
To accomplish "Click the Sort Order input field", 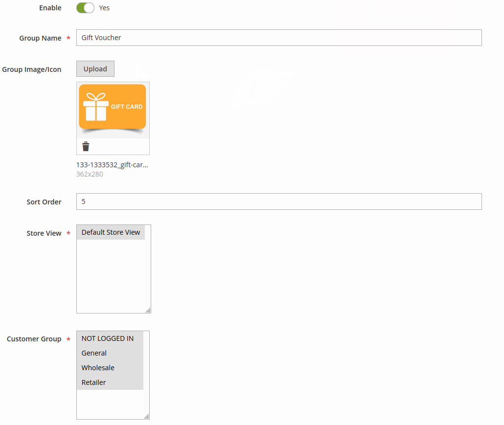I will point(279,201).
